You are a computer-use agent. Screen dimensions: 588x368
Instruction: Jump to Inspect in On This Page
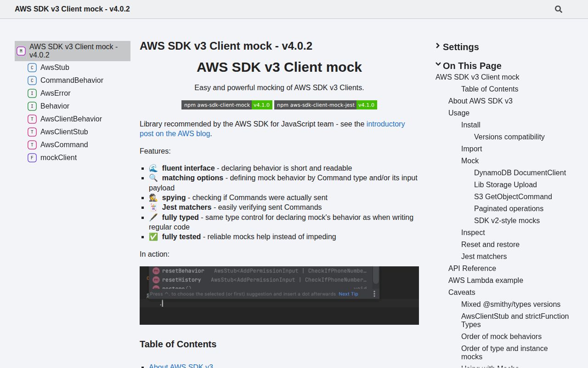(x=473, y=232)
